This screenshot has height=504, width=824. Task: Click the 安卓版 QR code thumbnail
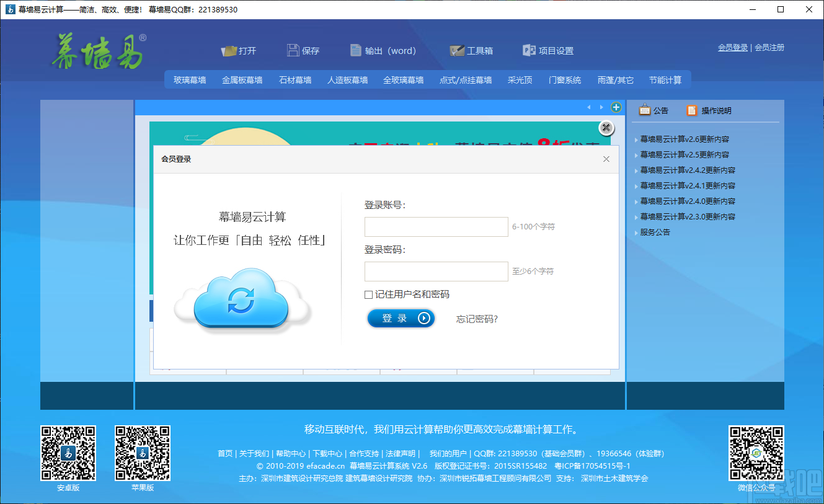tap(68, 454)
